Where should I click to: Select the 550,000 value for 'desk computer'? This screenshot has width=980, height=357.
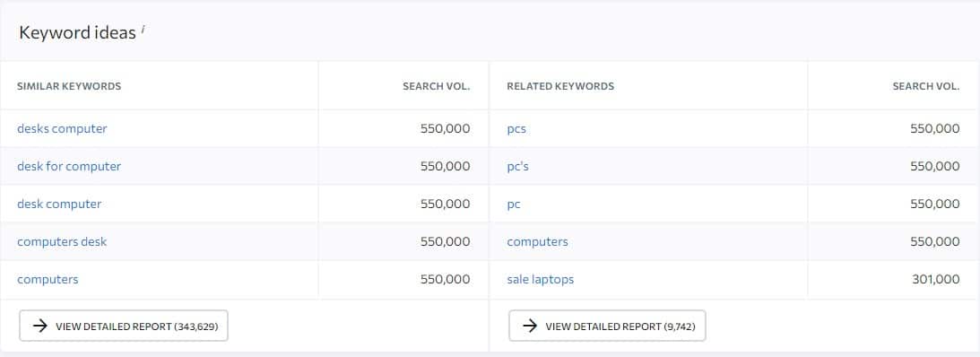(x=445, y=204)
